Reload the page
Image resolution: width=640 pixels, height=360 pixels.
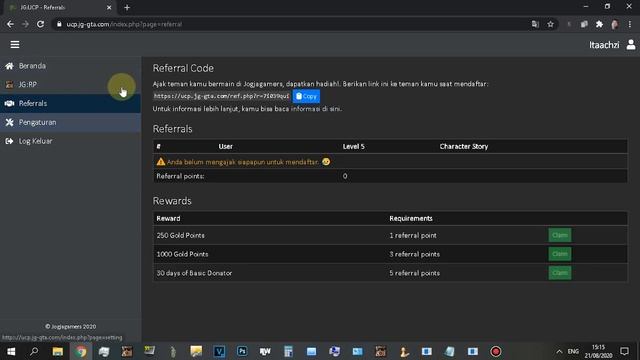pyautogui.click(x=40, y=24)
